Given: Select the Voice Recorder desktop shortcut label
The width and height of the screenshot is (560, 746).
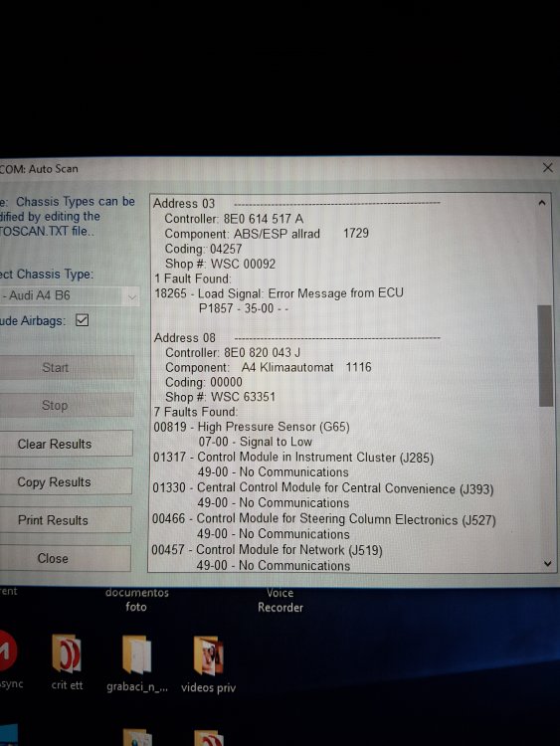Looking at the screenshot, I should click(x=280, y=600).
